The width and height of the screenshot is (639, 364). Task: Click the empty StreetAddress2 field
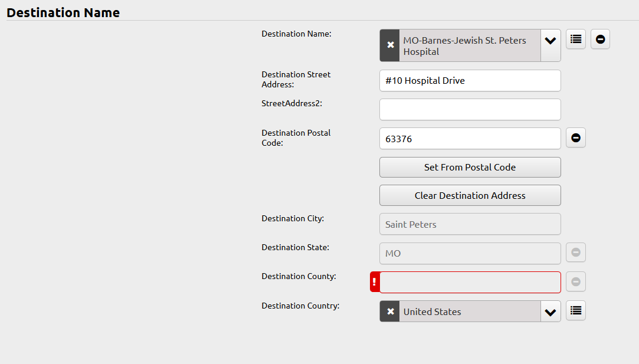click(470, 109)
